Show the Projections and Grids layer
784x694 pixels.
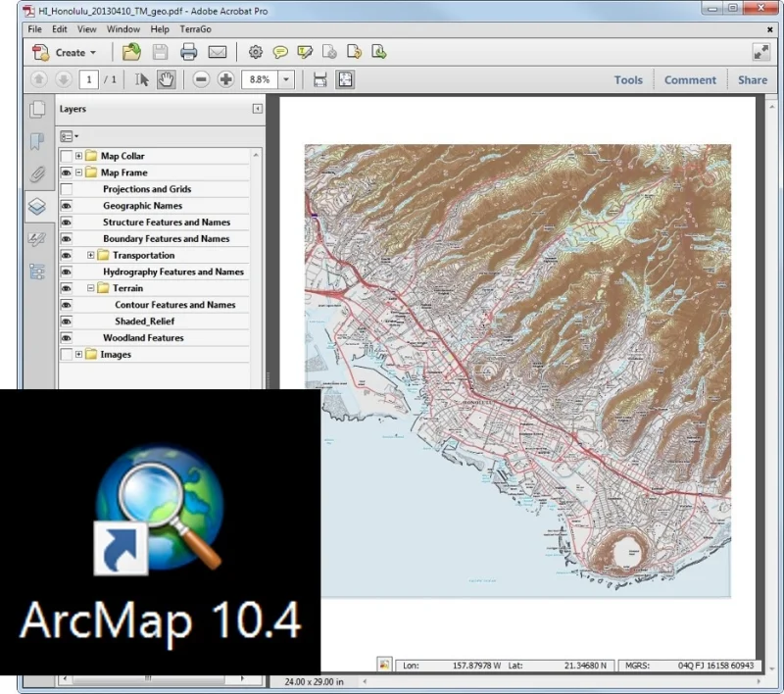point(66,189)
